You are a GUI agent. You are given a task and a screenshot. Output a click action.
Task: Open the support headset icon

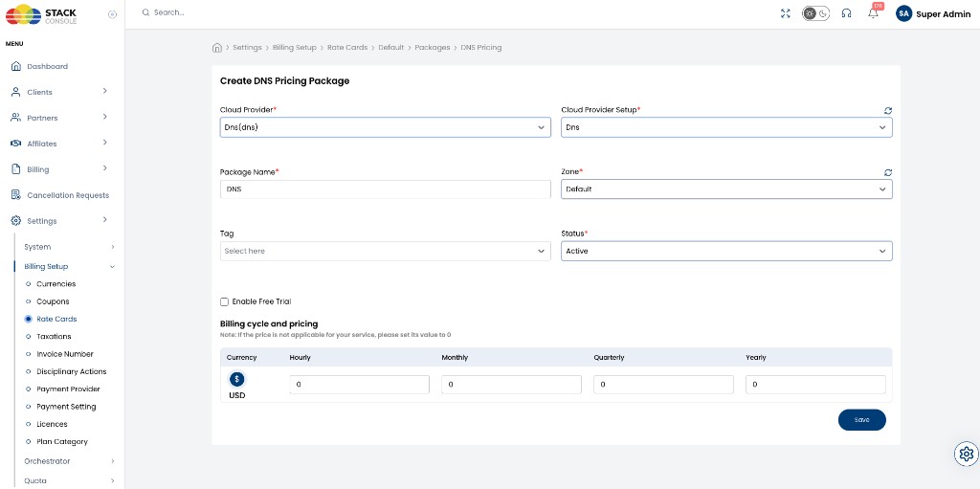tap(846, 13)
